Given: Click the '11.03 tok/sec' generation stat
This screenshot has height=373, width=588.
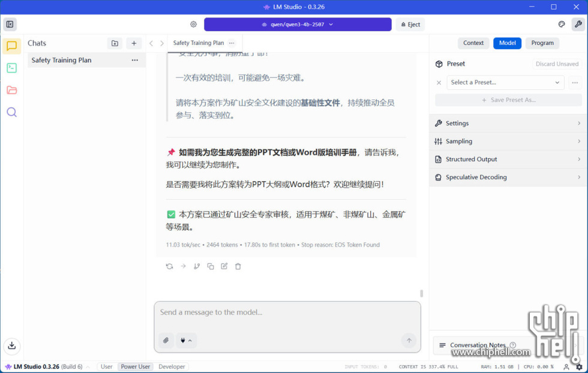Looking at the screenshot, I should pos(183,245).
